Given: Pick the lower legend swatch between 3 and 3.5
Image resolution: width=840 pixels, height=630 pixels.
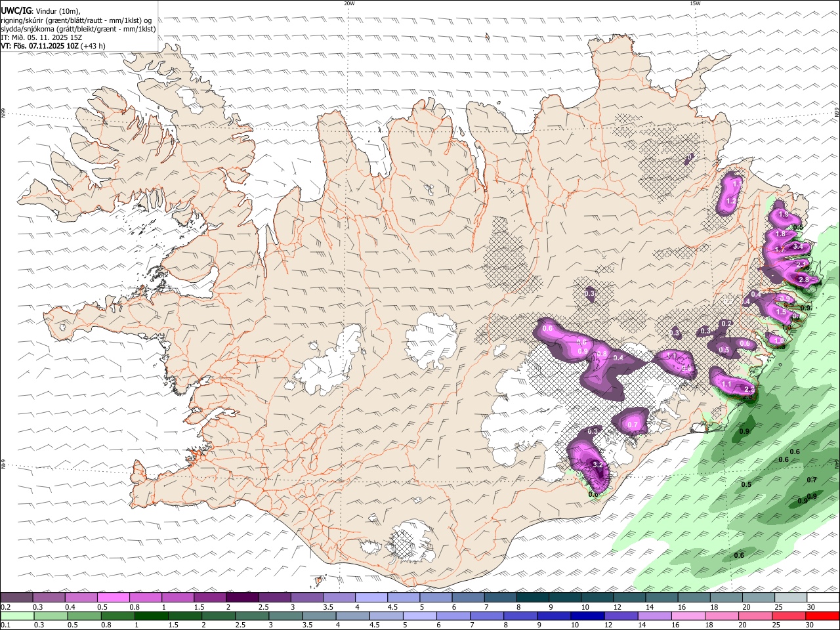Looking at the screenshot, I should click(285, 616).
